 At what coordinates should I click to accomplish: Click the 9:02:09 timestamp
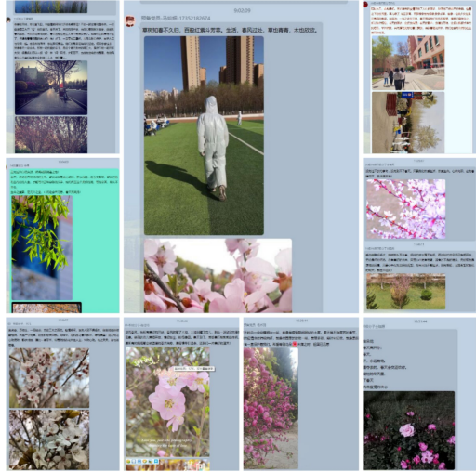(x=243, y=11)
